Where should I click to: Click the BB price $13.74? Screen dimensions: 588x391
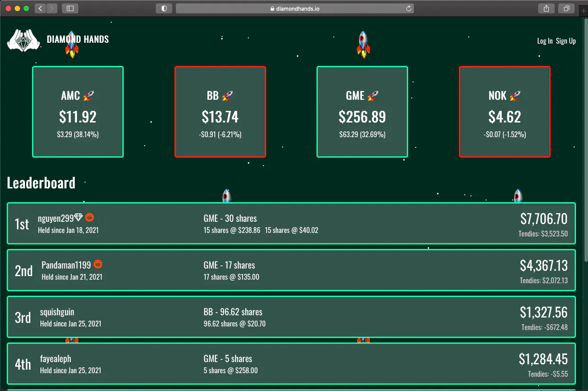tap(220, 117)
